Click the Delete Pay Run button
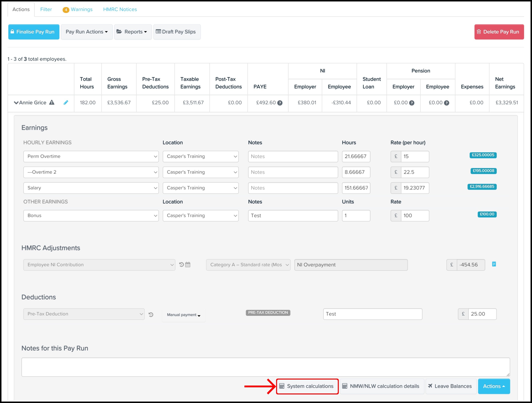 coord(499,32)
